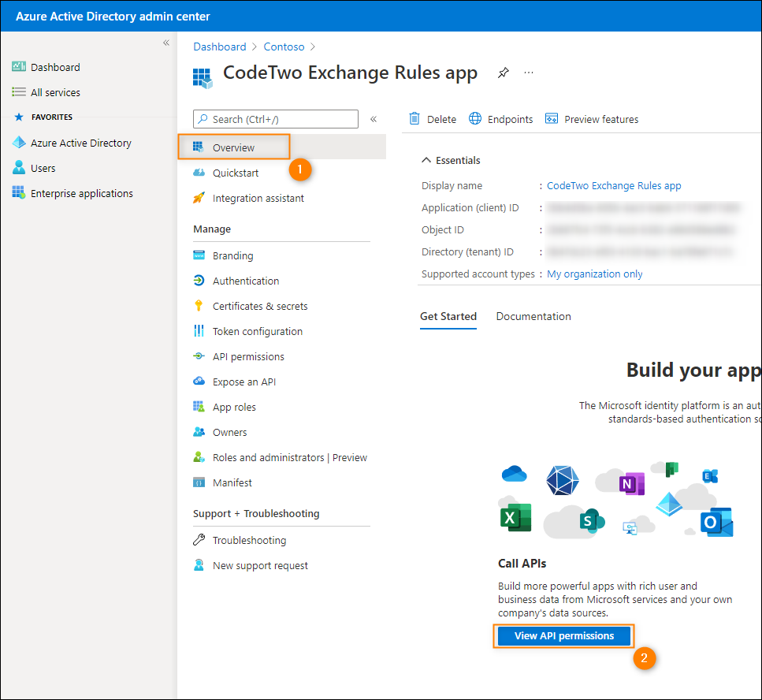Click the Azure Active Directory admin center title
Screen dimensions: 762x700
click(113, 16)
